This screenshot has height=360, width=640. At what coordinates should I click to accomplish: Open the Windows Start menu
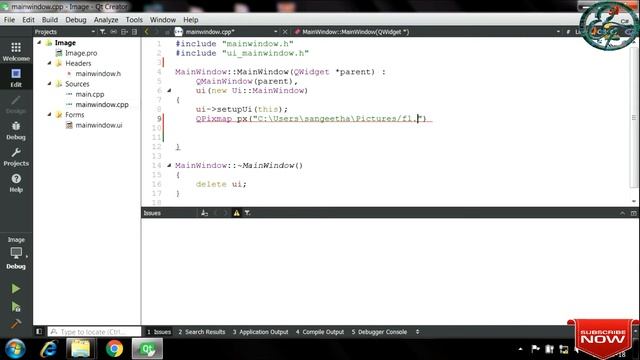15,349
